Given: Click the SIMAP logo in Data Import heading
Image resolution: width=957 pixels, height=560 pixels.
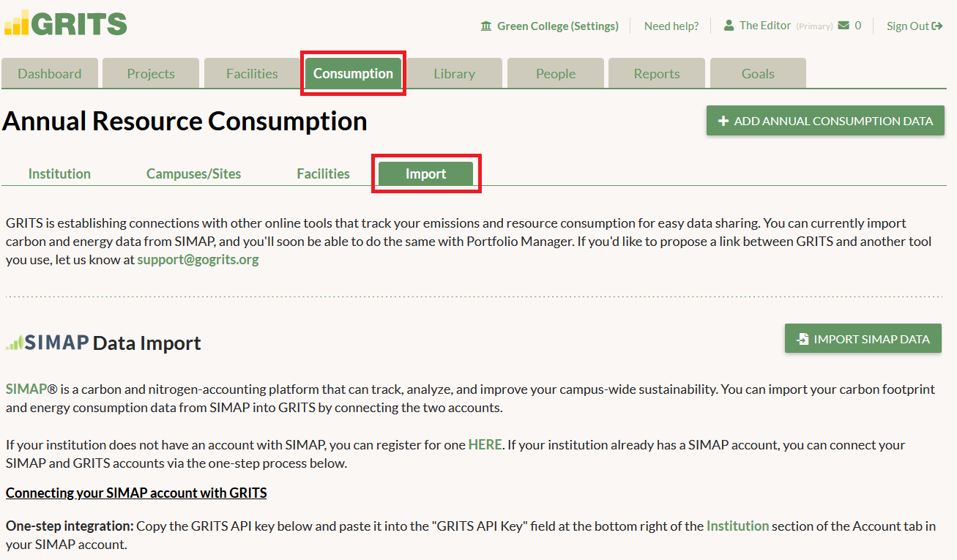Looking at the screenshot, I should tap(48, 343).
